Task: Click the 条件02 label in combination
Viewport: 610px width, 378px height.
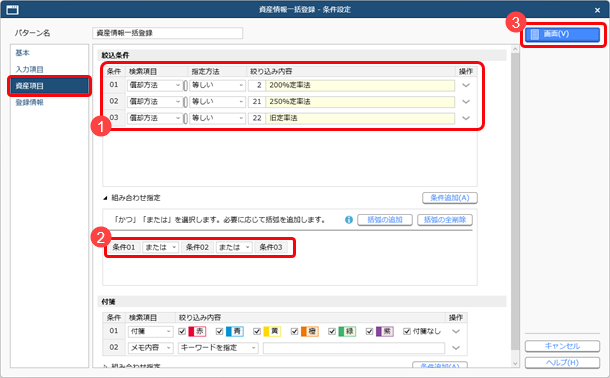Action: click(x=197, y=247)
